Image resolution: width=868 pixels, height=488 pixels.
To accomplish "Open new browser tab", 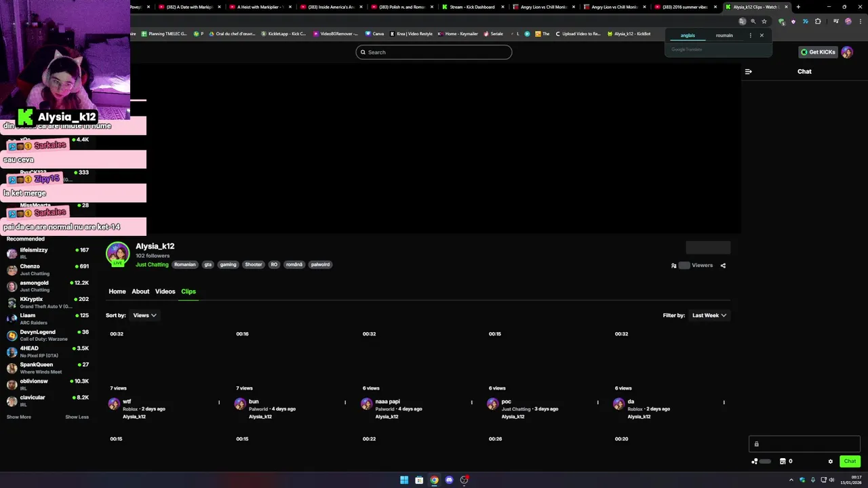I will (x=798, y=7).
